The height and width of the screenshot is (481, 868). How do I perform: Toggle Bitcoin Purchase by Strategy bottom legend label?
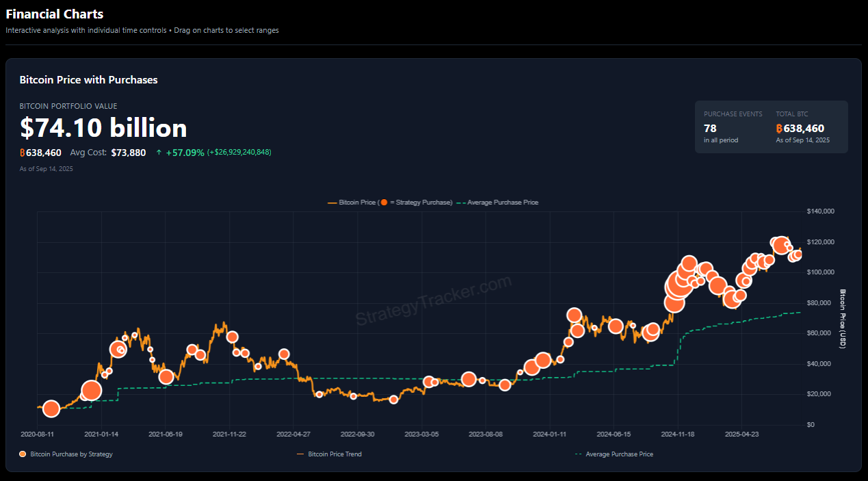[71, 454]
